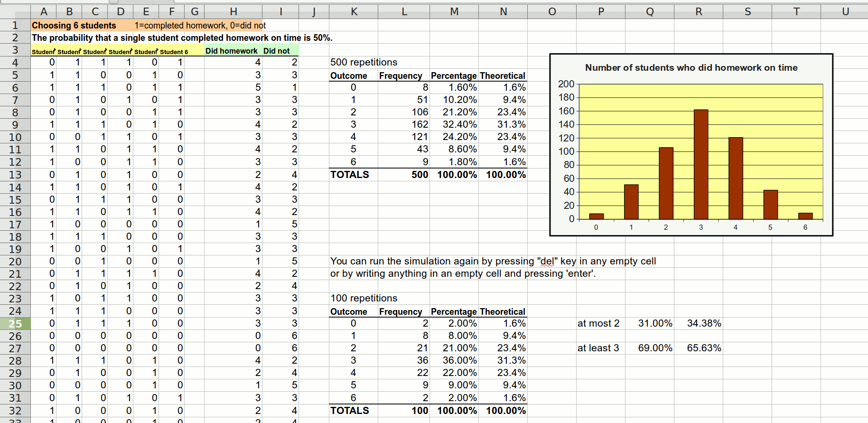Select column K header
The image size is (868, 423).
[x=354, y=12]
